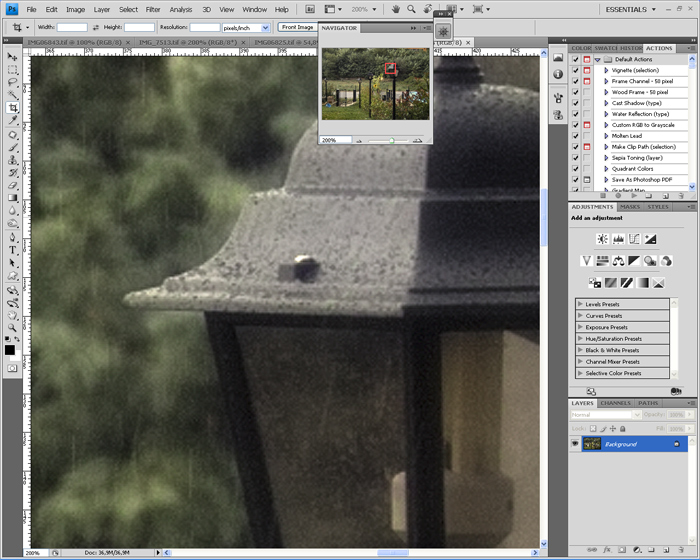The height and width of the screenshot is (560, 700).
Task: Select the Eyedropper tool in the toolbox
Action: pos(12,121)
